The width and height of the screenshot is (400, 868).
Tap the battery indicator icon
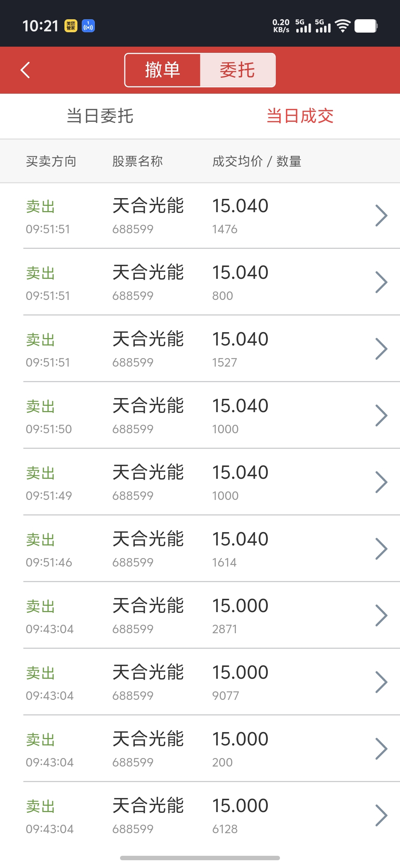tap(366, 26)
